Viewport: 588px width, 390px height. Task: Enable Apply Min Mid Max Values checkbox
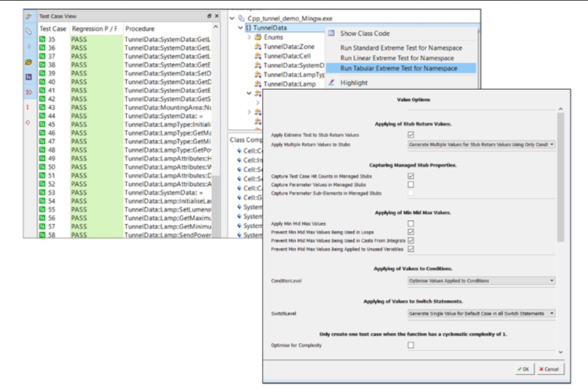coord(411,223)
